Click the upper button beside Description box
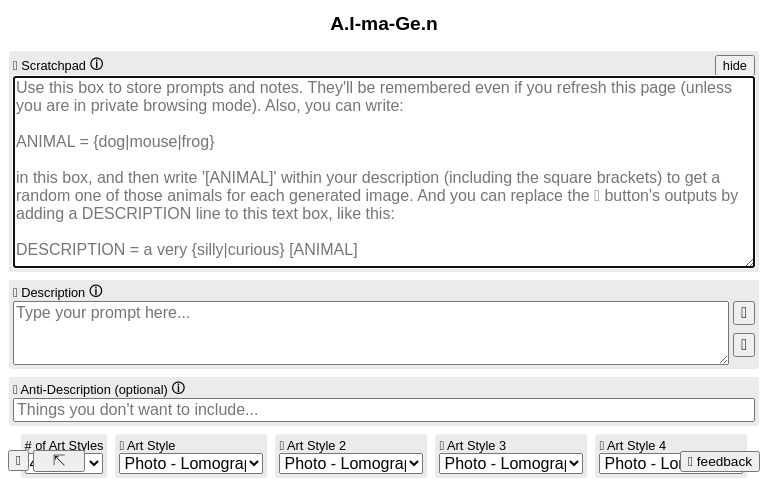This screenshot has height=480, width=768. tap(744, 313)
